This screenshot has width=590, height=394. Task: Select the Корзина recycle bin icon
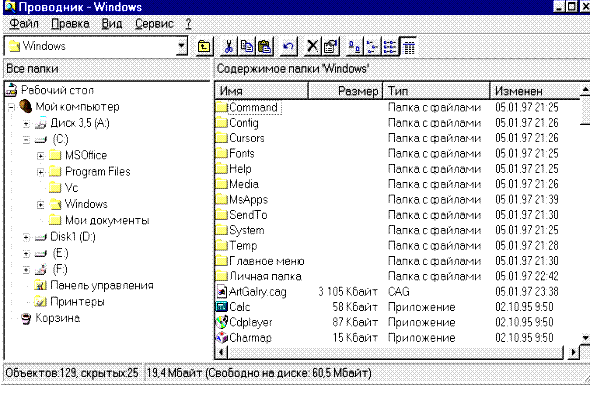[x=26, y=318]
